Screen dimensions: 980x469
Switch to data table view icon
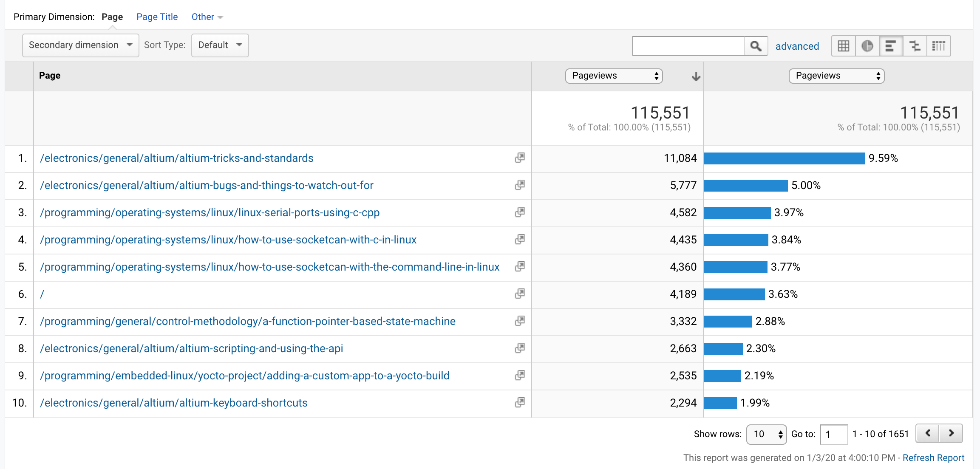(843, 46)
